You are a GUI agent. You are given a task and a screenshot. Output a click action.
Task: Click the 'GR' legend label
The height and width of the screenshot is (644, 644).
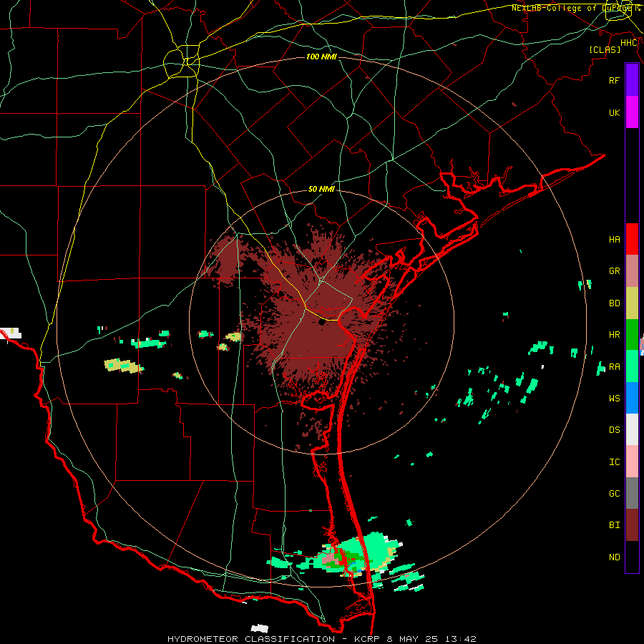[614, 271]
